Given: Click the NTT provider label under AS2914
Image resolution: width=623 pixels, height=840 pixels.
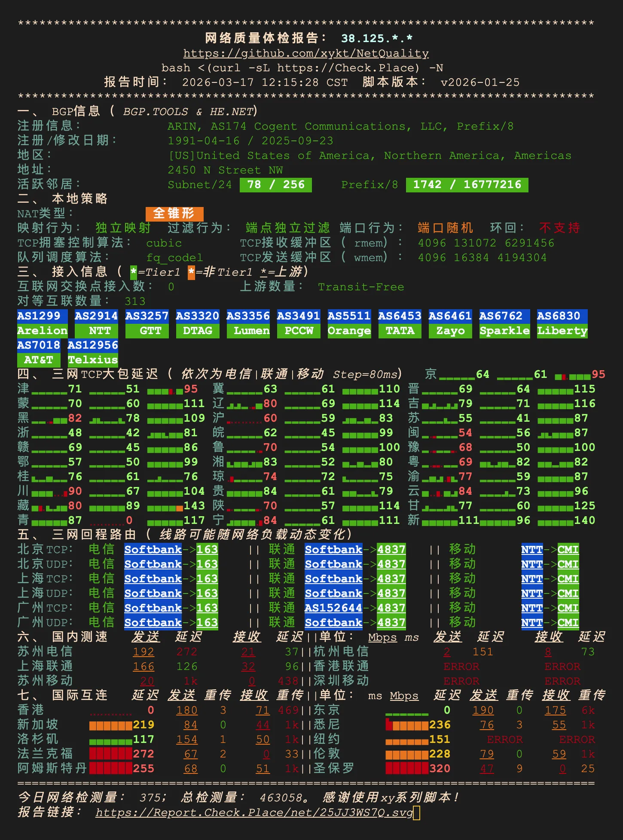Looking at the screenshot, I should pyautogui.click(x=96, y=331).
